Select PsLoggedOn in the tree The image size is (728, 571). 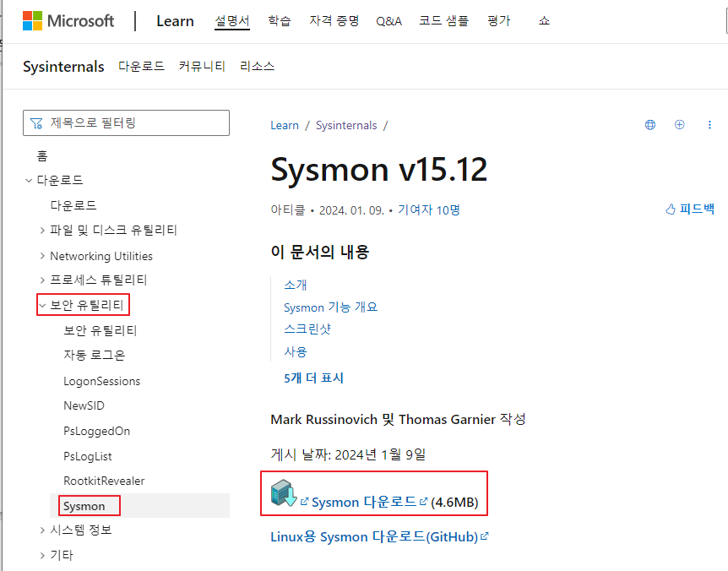click(96, 432)
